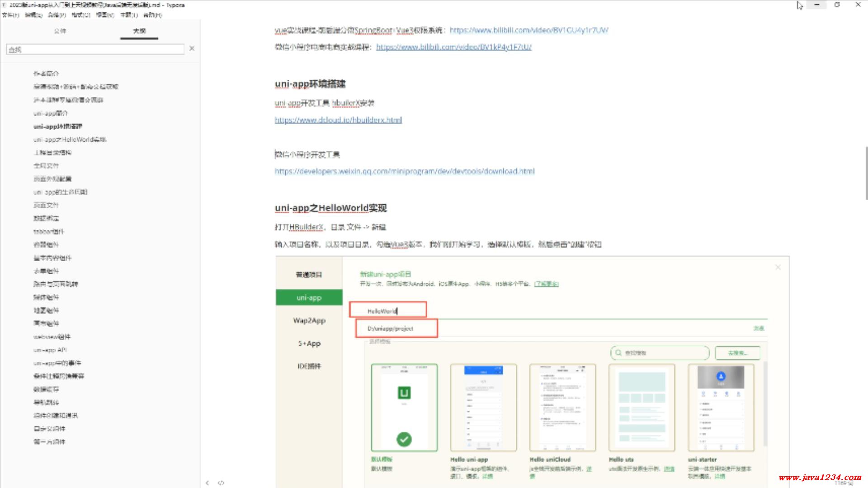The height and width of the screenshot is (488, 868).
Task: Click the uni-app之HelloWorld实现 document heading
Action: [331, 208]
